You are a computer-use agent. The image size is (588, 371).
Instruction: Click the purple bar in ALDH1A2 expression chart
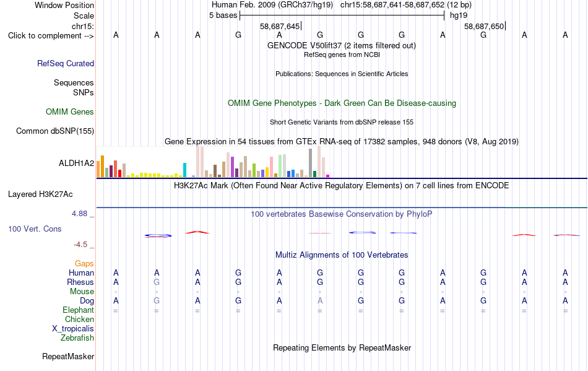(x=232, y=167)
